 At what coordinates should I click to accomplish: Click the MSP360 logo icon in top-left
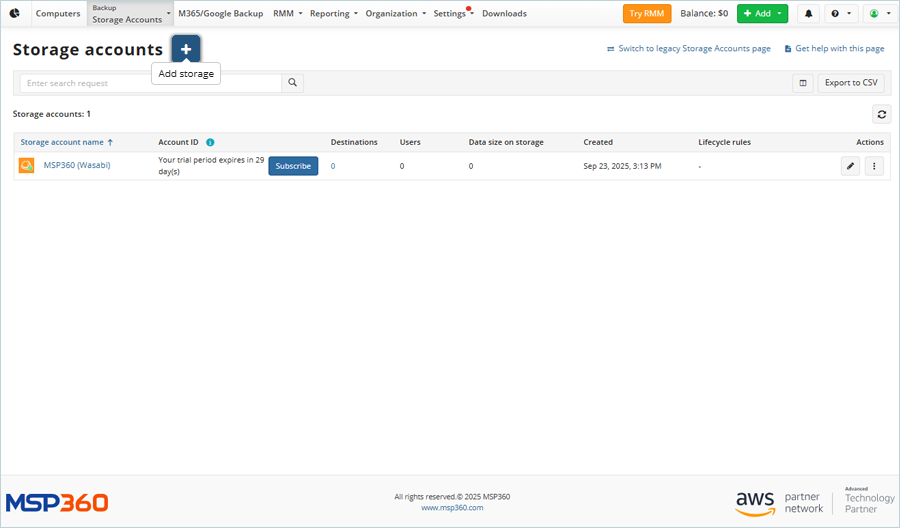[x=15, y=14]
